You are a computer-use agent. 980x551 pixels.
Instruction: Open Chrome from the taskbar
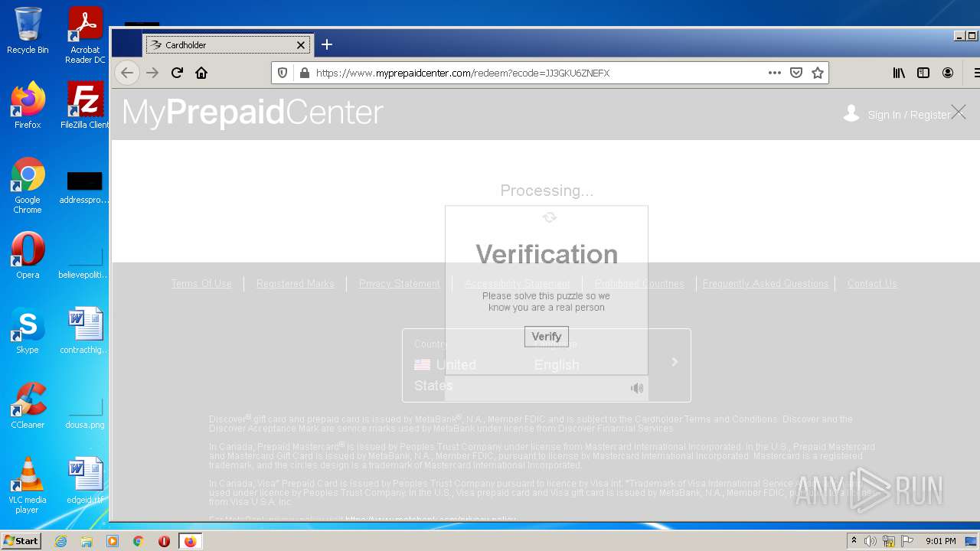point(138,541)
